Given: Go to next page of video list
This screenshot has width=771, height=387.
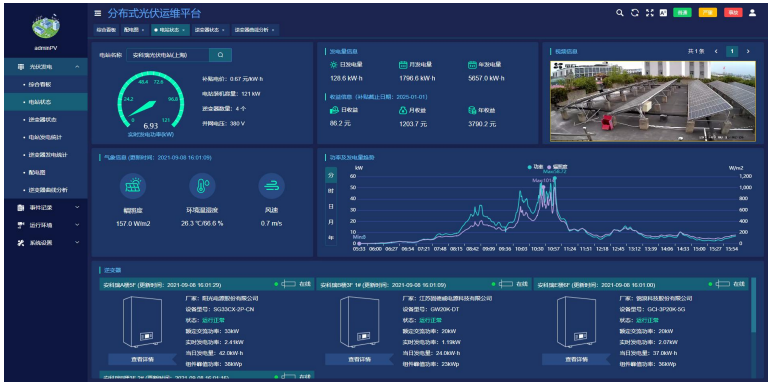Looking at the screenshot, I should coord(748,52).
